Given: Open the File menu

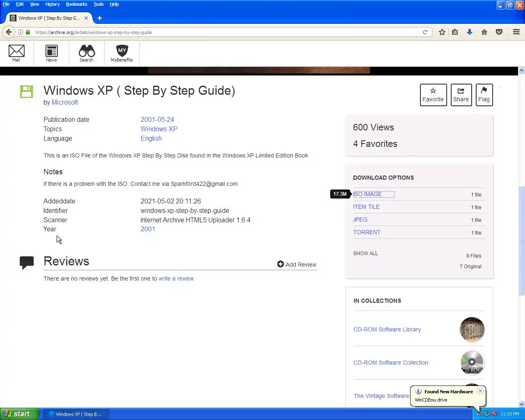Looking at the screenshot, I should point(6,4).
